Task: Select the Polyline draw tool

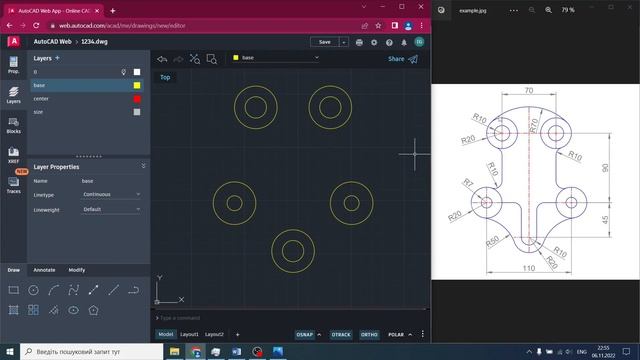Action: pos(93,290)
